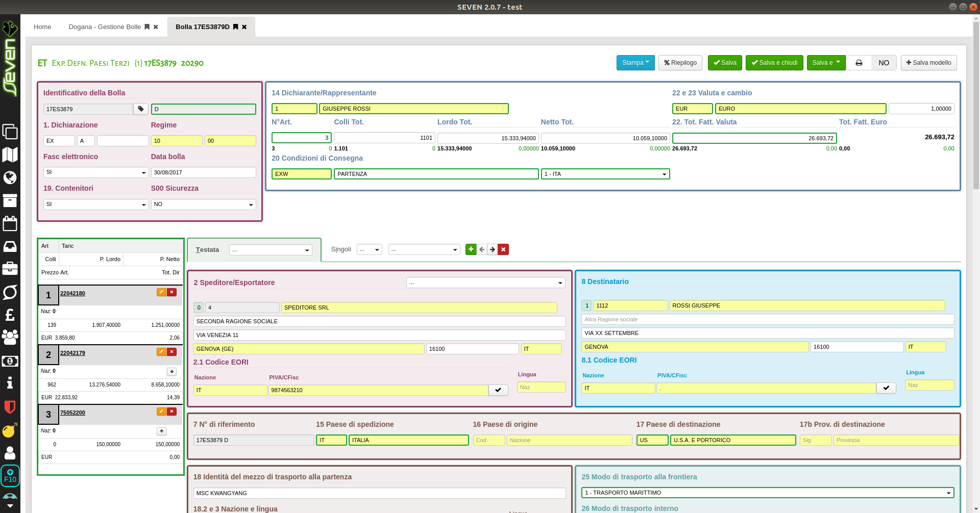Open the briefcase icon in sidebar
This screenshot has height=513, width=980.
[x=10, y=268]
